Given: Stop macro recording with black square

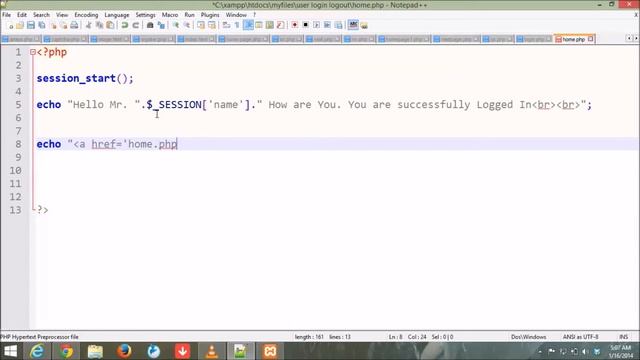Looking at the screenshot, I should coord(305,25).
